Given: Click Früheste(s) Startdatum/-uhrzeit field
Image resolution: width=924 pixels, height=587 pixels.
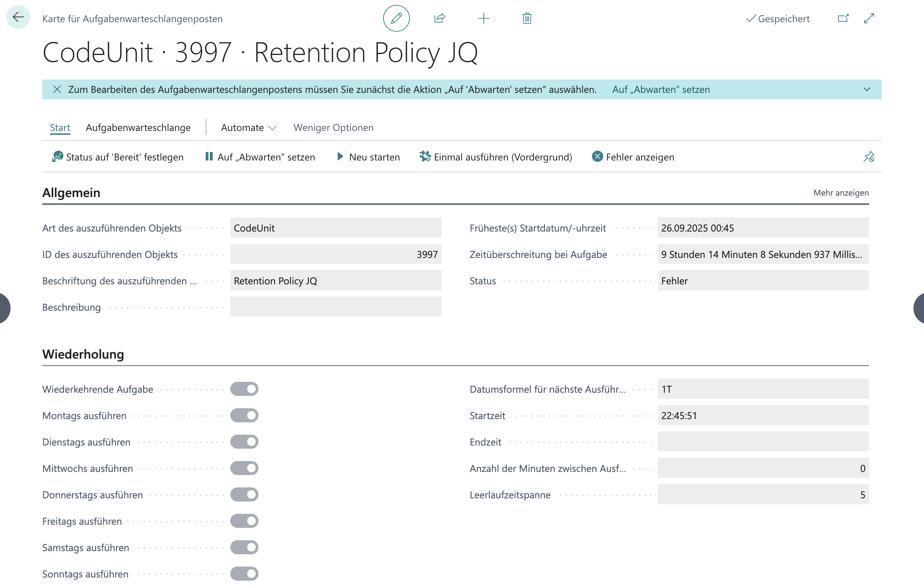Looking at the screenshot, I should [x=763, y=228].
